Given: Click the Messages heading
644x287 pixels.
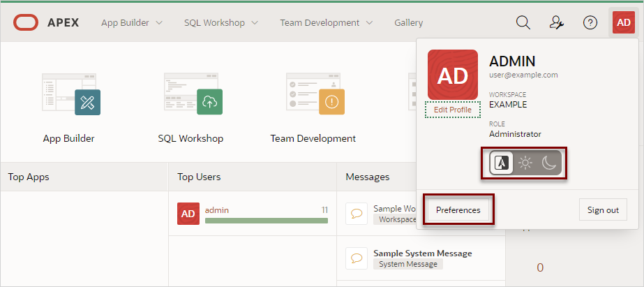Looking at the screenshot, I should click(368, 177).
